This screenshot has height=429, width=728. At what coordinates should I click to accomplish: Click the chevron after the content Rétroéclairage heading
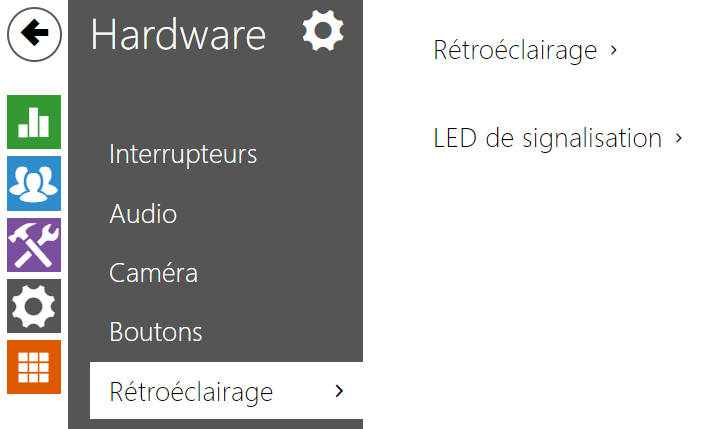tap(613, 50)
